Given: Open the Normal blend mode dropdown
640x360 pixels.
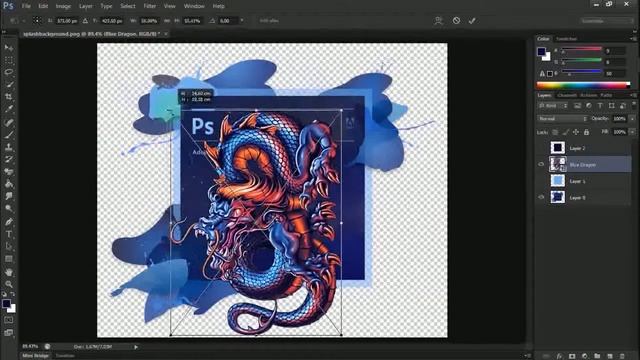Looking at the screenshot, I should coord(563,119).
